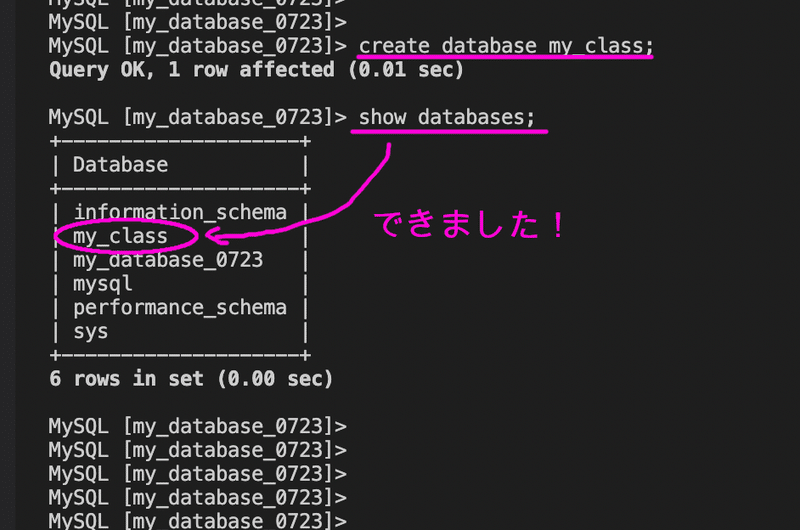Click the 'show databases;' command text
This screenshot has height=530, width=800.
pyautogui.click(x=446, y=117)
